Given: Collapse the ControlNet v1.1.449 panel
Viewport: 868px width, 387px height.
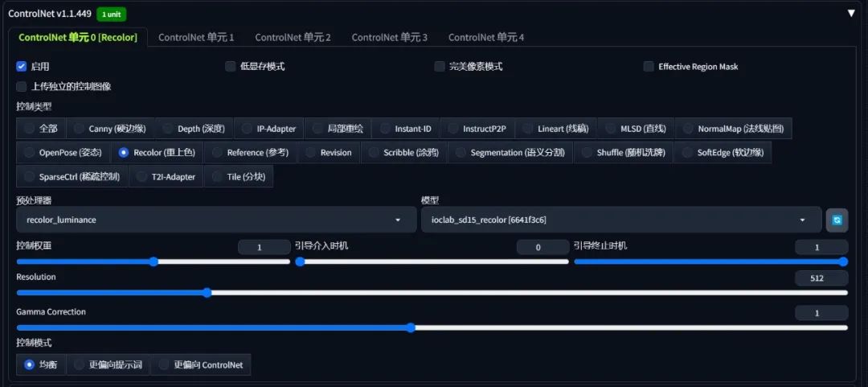Looking at the screenshot, I should [x=851, y=14].
